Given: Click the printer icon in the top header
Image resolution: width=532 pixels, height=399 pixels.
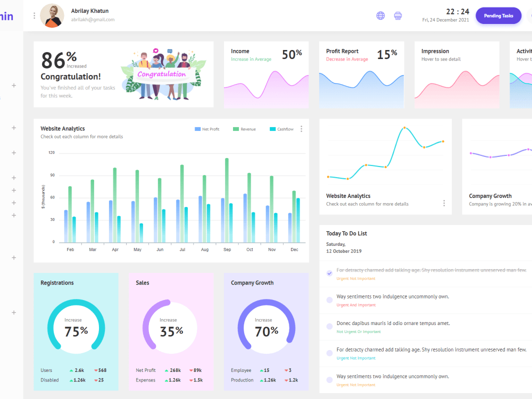Looking at the screenshot, I should [x=398, y=15].
